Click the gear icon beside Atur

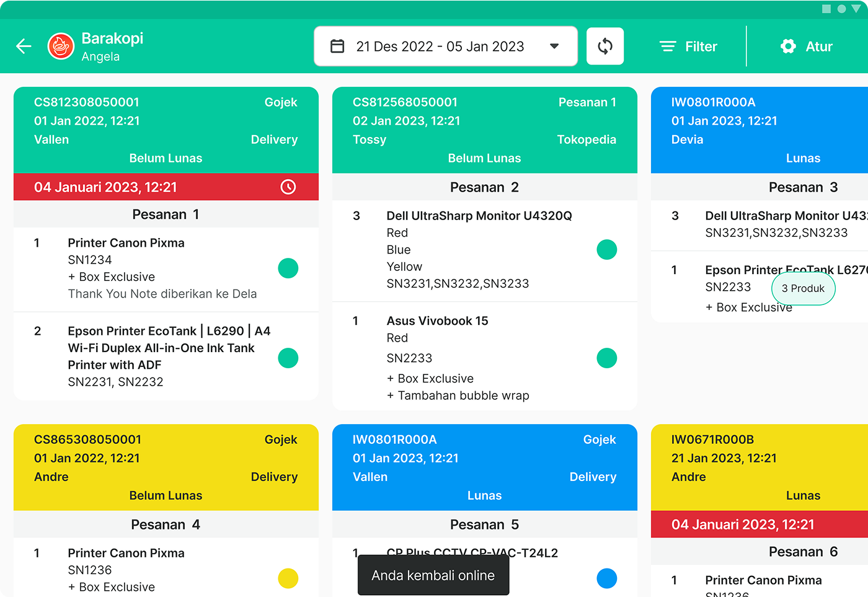coord(788,46)
